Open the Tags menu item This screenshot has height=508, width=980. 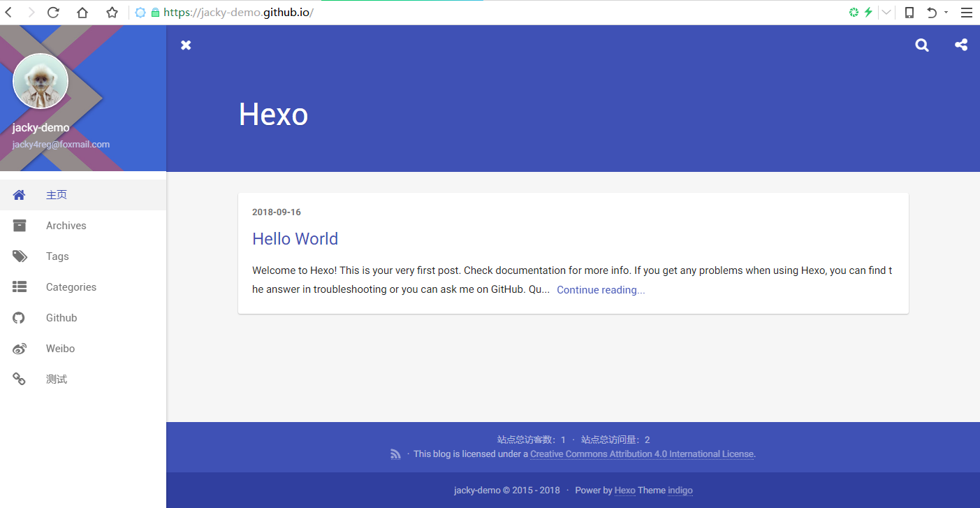[83, 256]
